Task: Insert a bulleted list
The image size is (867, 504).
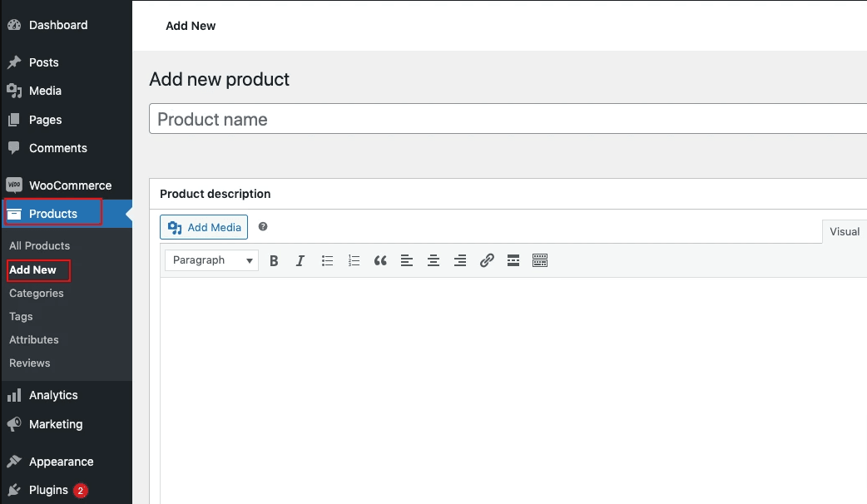Action: click(328, 261)
